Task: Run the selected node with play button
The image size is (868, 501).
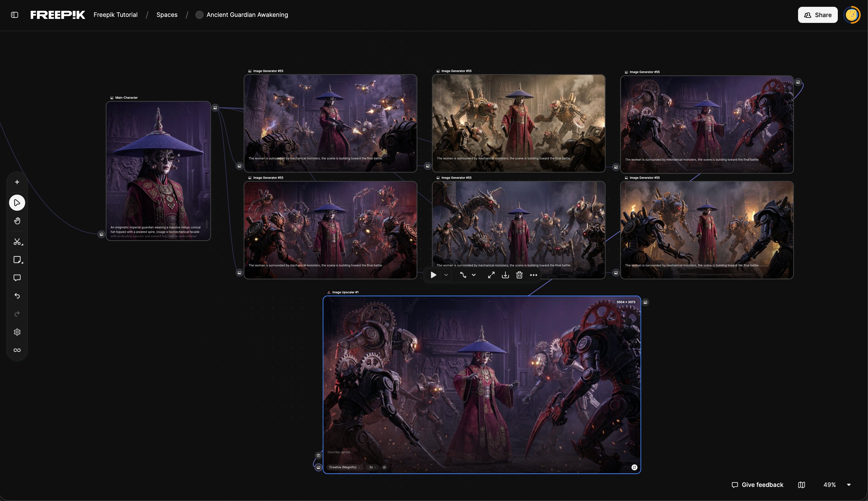Action: [x=433, y=275]
